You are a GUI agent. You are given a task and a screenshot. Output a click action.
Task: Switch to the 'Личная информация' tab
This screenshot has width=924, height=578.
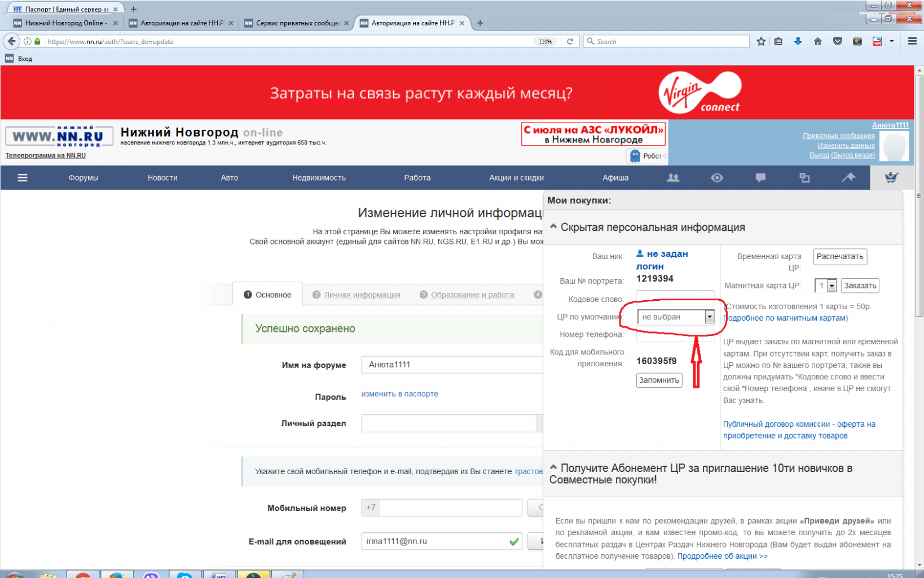click(362, 295)
